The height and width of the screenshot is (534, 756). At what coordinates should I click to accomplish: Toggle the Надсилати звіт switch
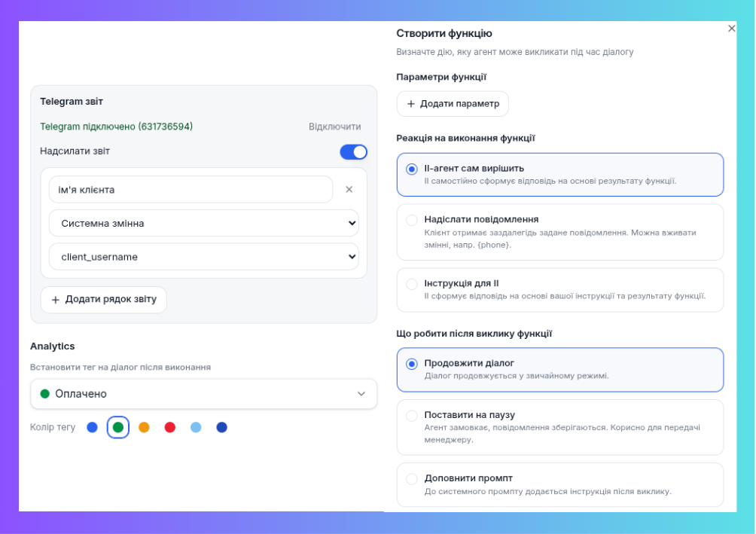(x=353, y=152)
